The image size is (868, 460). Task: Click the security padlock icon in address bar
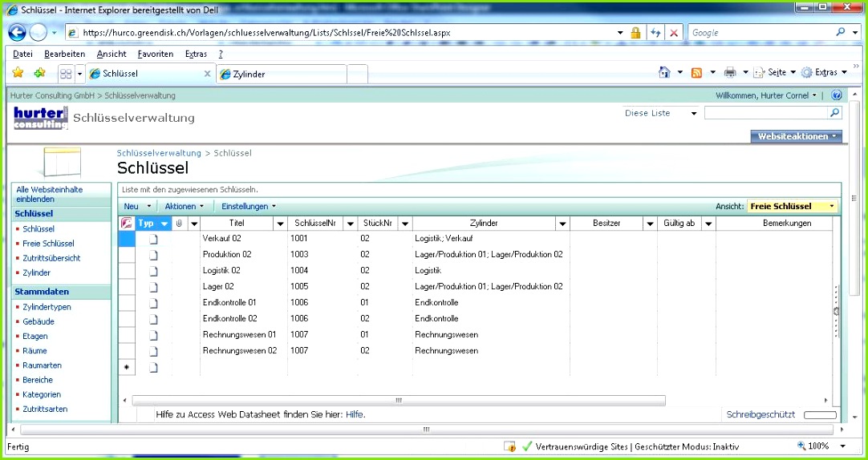click(x=635, y=33)
